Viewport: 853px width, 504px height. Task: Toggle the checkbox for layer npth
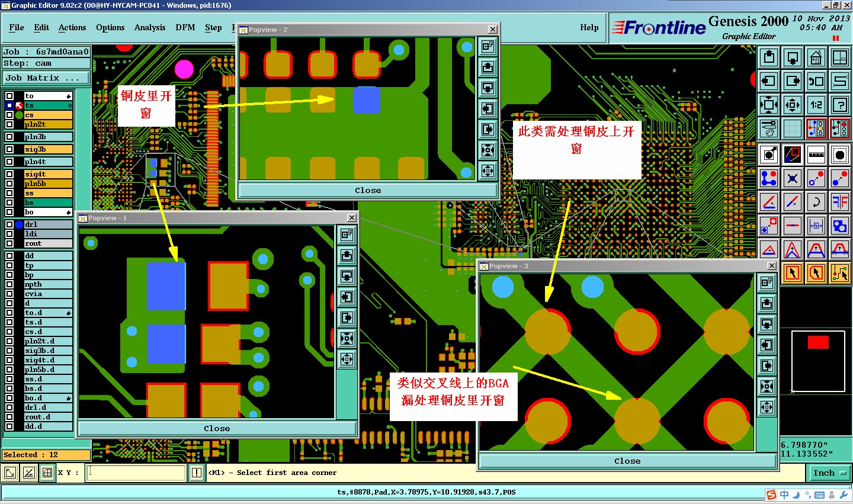(x=9, y=284)
